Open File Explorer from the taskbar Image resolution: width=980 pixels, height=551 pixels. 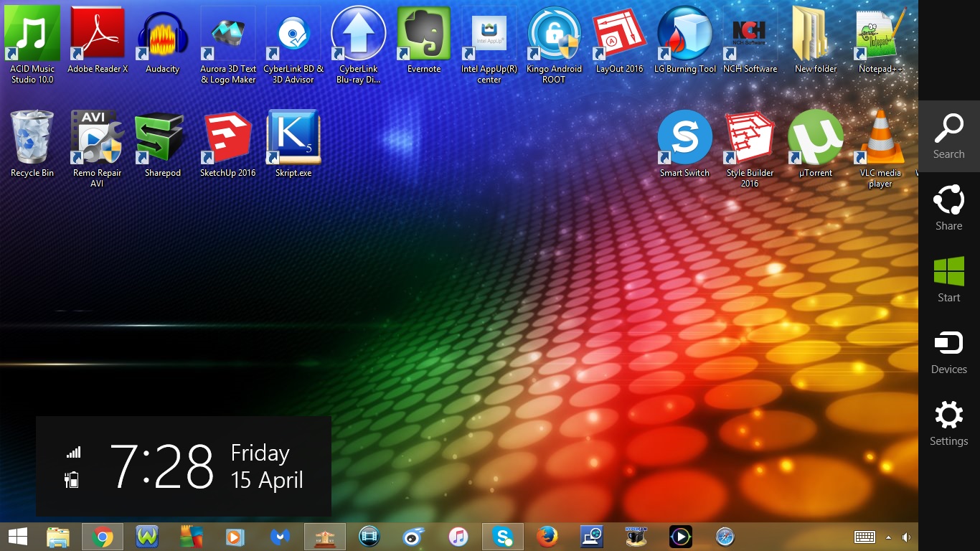[x=58, y=537]
